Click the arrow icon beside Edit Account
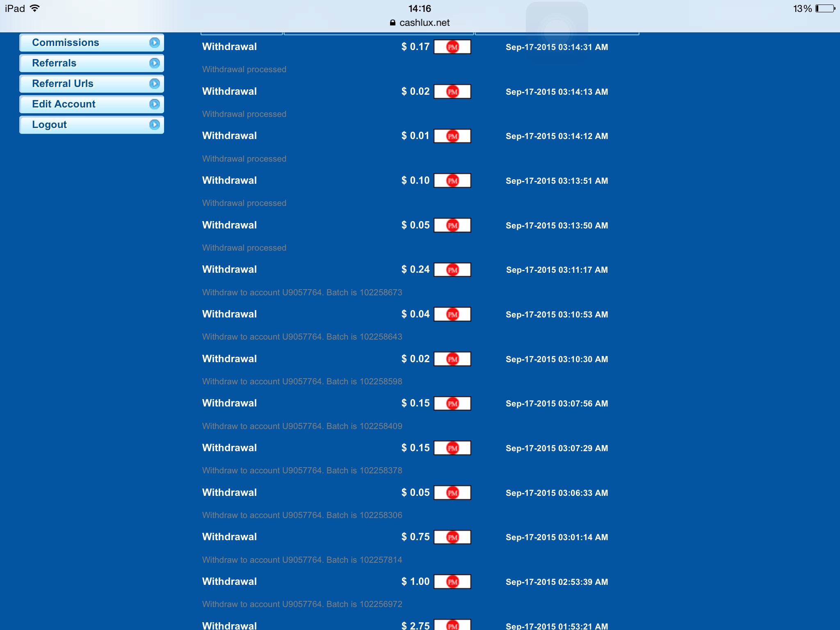 click(154, 104)
